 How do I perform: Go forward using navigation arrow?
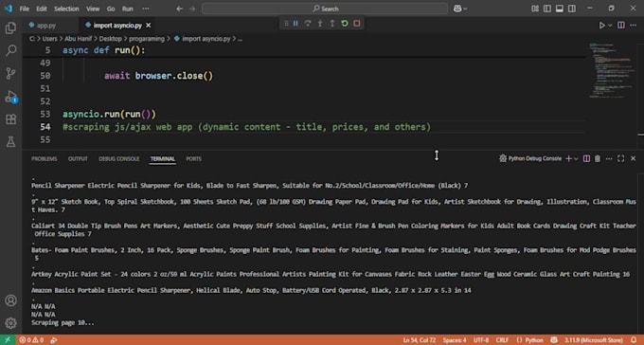pyautogui.click(x=192, y=9)
